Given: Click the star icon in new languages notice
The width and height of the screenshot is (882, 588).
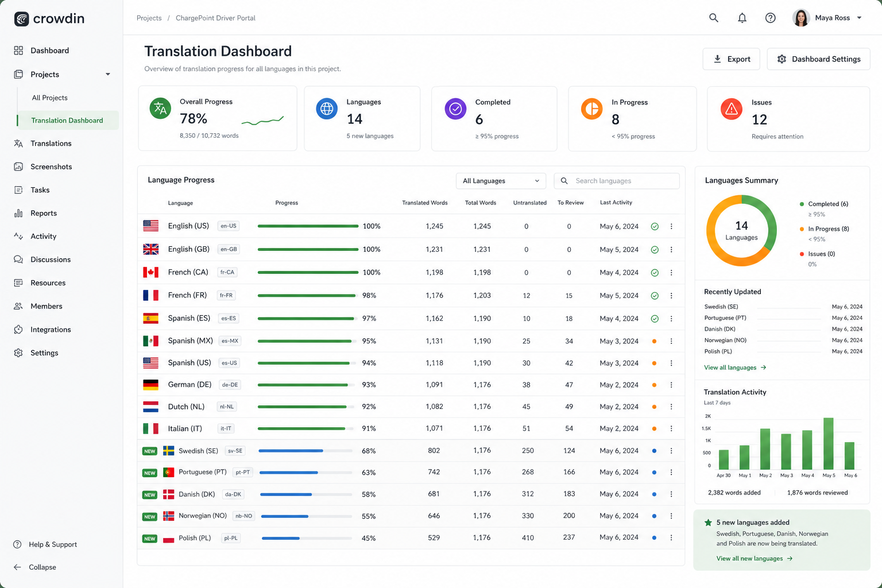Looking at the screenshot, I should pyautogui.click(x=708, y=523).
